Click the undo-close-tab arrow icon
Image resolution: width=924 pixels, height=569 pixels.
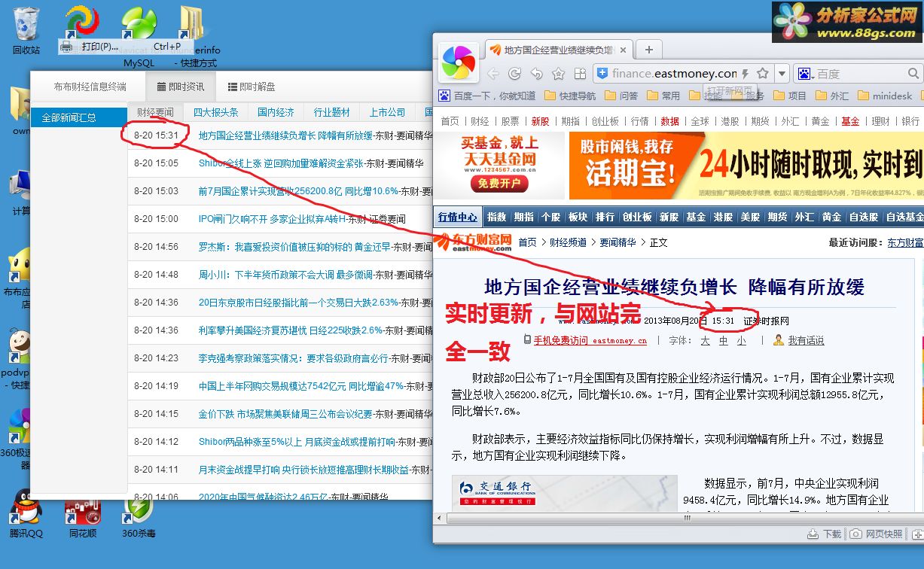click(536, 74)
